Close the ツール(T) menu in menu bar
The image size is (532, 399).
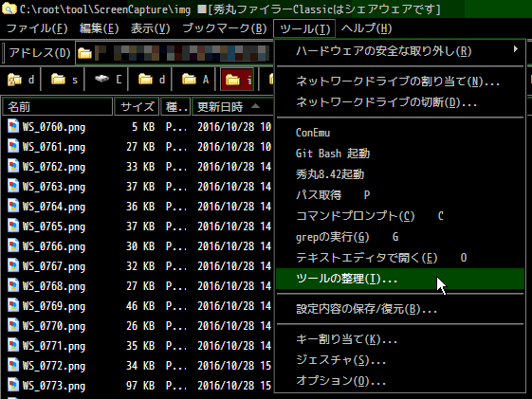tap(304, 28)
